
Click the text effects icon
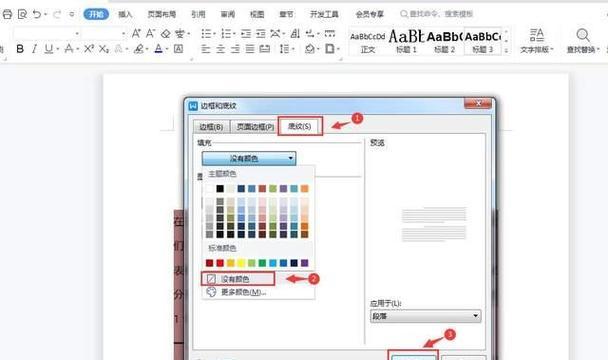coord(119,49)
